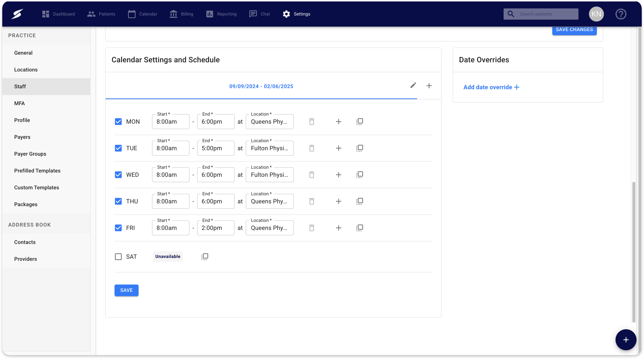Open Locations in sidebar

pyautogui.click(x=46, y=70)
